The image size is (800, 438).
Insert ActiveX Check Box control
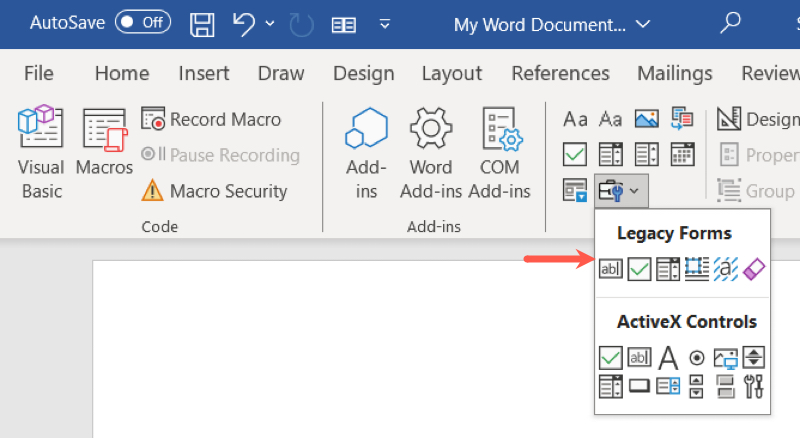point(611,357)
